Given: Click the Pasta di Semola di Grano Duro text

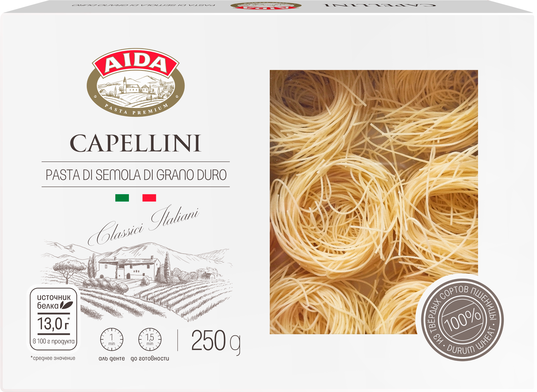Looking at the screenshot, I should pos(136,175).
